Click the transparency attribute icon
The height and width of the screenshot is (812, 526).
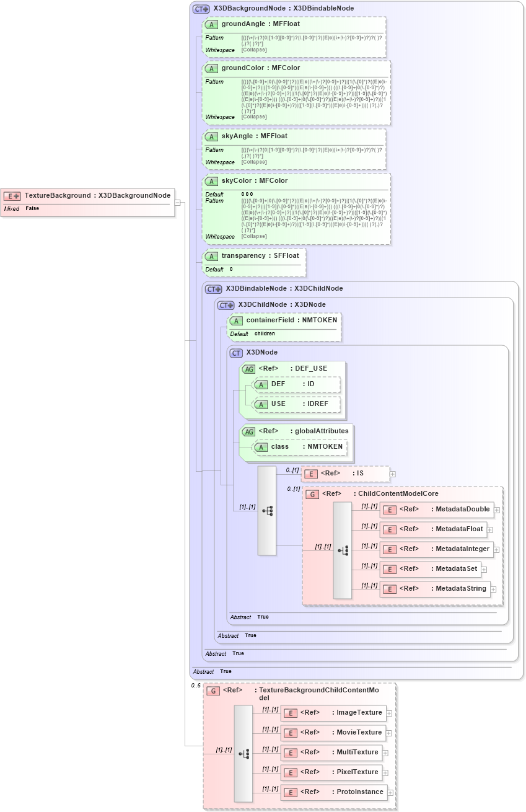212,256
